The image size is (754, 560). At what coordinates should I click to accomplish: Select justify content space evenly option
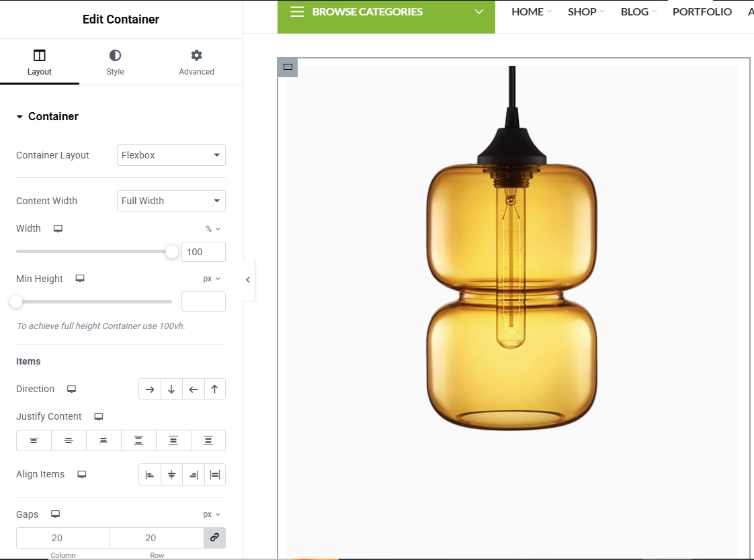tap(208, 440)
